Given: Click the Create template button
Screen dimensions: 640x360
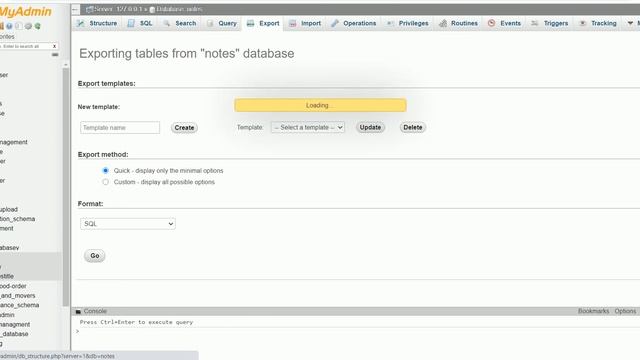Looking at the screenshot, I should tap(184, 128).
